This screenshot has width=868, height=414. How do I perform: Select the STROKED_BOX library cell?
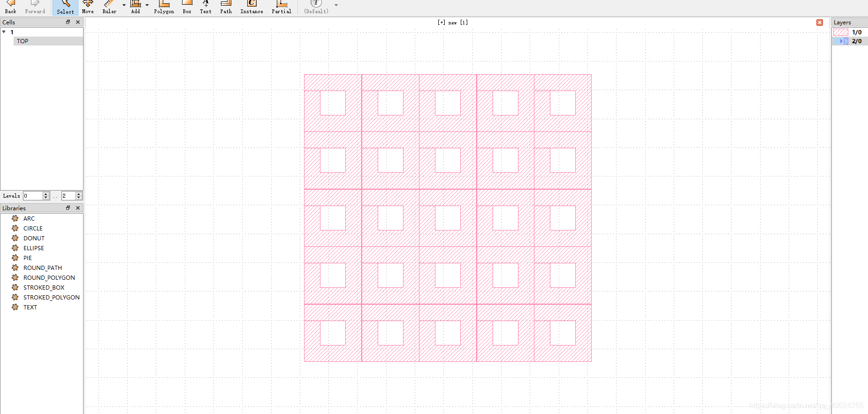[x=44, y=288]
